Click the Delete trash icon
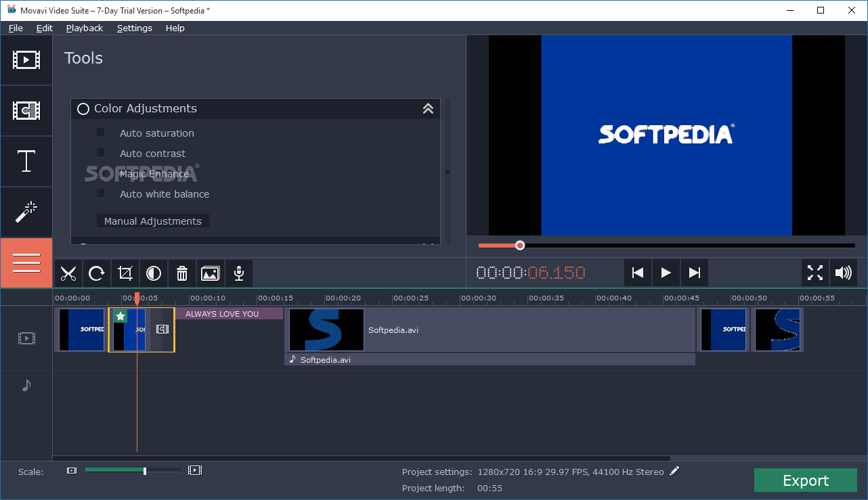This screenshot has width=868, height=500. point(182,273)
